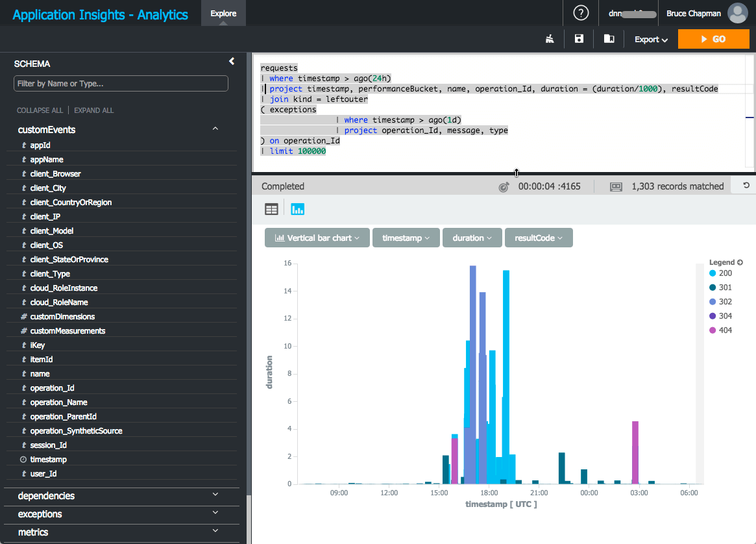Click Bruce Chapman's user avatar
Image resolution: width=756 pixels, height=544 pixels.
click(x=737, y=13)
